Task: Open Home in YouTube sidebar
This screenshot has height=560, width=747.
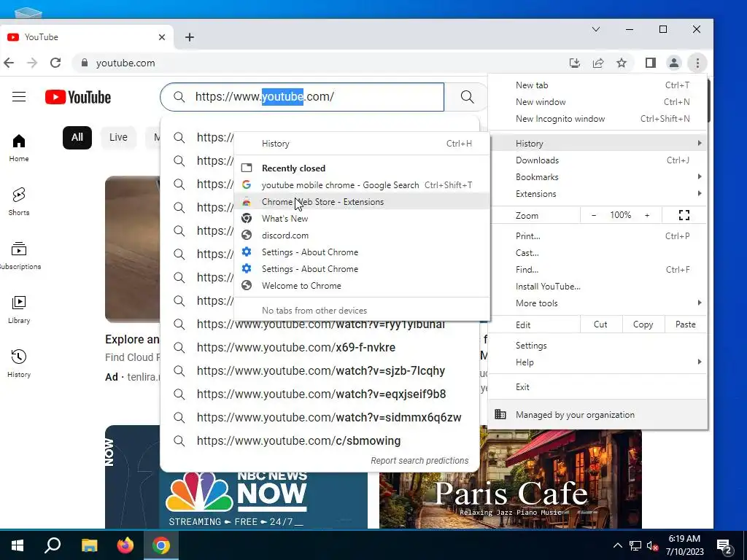Action: pyautogui.click(x=19, y=148)
